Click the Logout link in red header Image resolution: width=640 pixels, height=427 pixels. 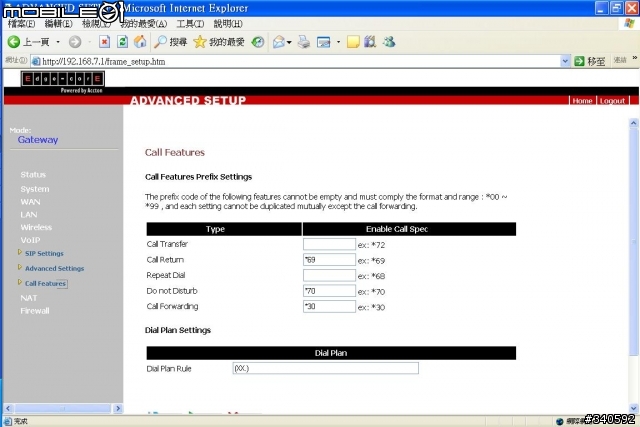coord(612,101)
